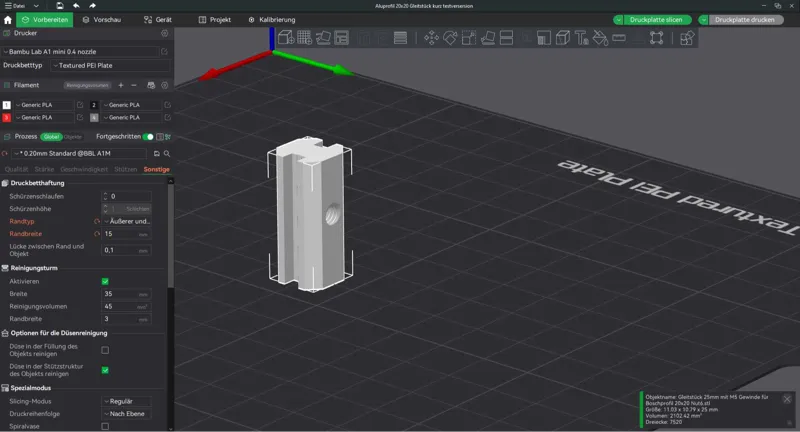Viewport: 800px width, 432px height.
Task: Click the Arrange all objects icon
Action: pyautogui.click(x=341, y=38)
